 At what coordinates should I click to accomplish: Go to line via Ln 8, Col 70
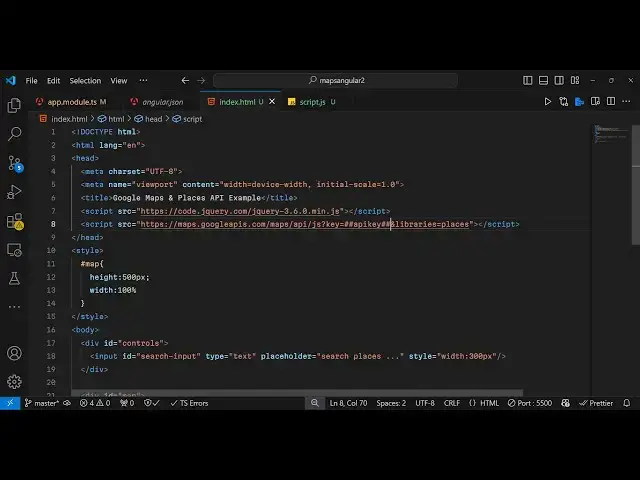348,403
